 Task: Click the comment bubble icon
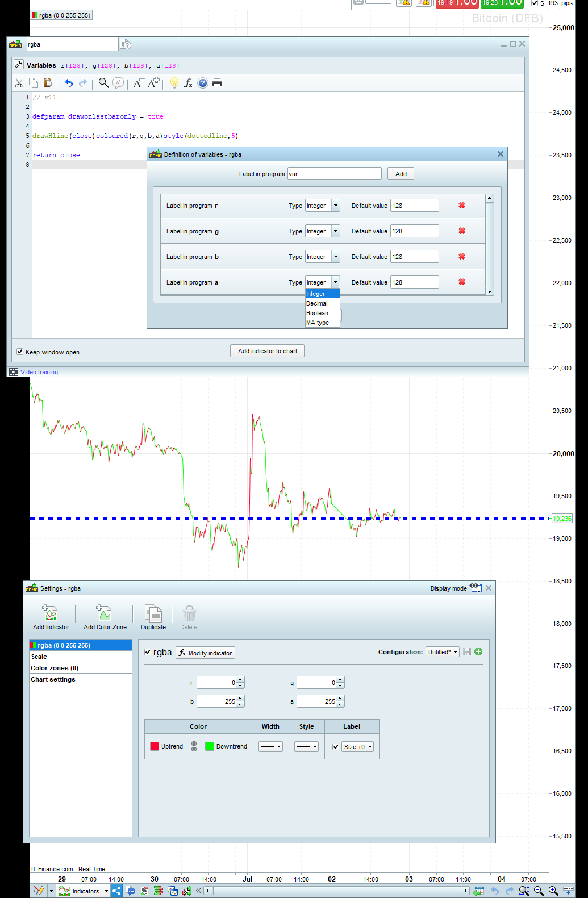point(118,83)
